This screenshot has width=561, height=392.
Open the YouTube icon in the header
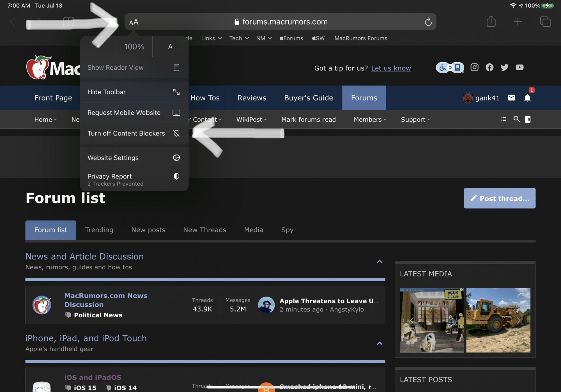pyautogui.click(x=519, y=67)
